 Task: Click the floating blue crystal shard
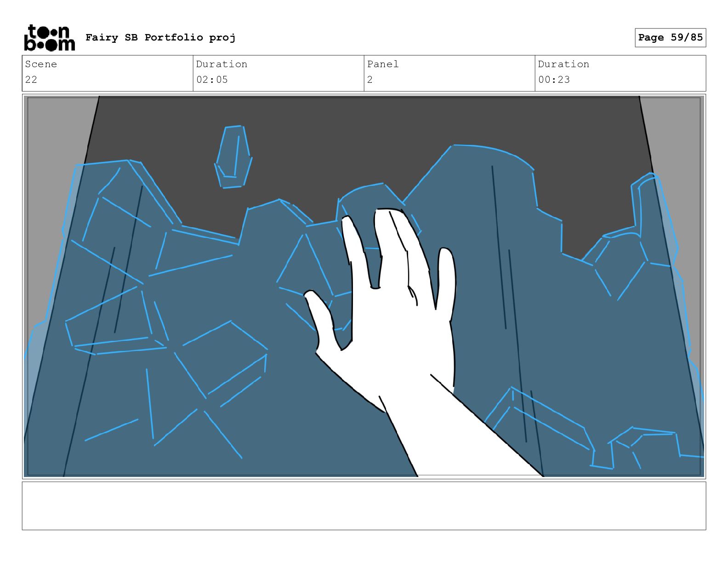pyautogui.click(x=233, y=157)
